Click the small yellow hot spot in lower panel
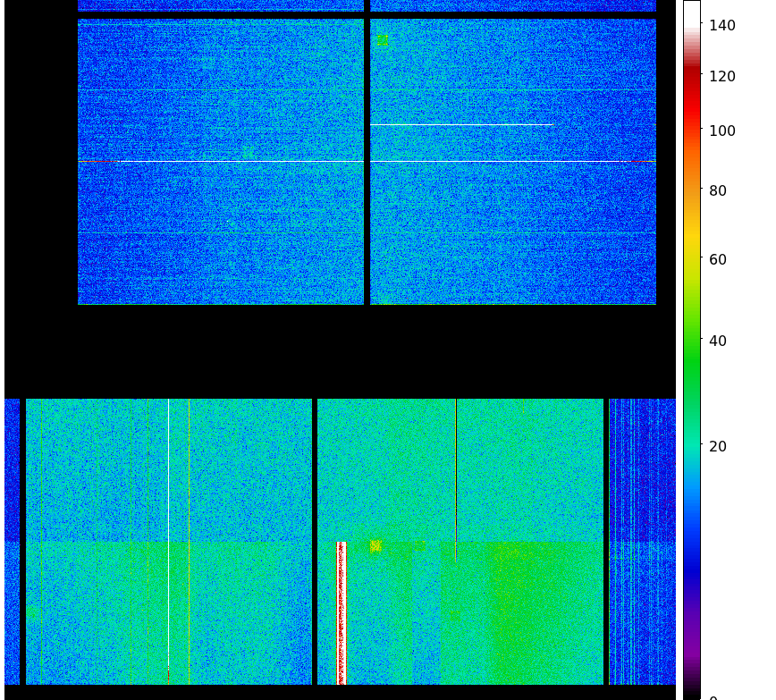This screenshot has height=700, width=776. click(375, 545)
